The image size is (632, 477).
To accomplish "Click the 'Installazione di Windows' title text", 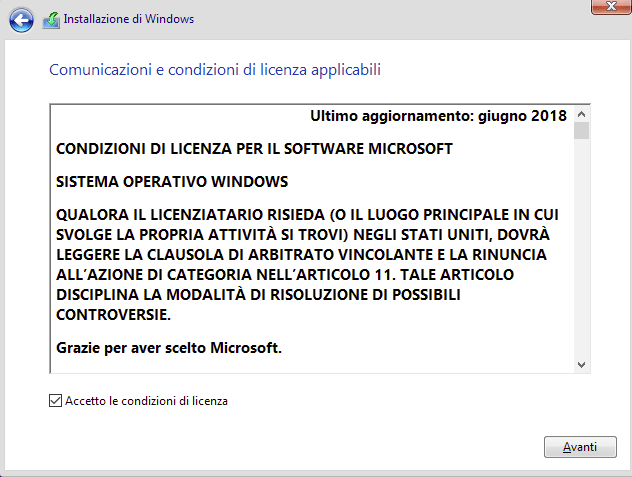I will click(129, 19).
